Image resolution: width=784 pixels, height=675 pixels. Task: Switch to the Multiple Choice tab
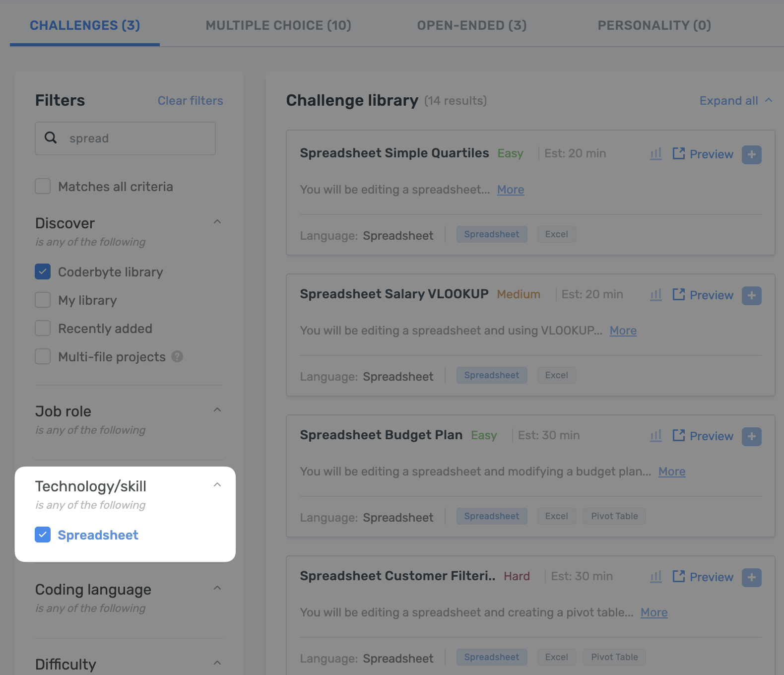point(278,25)
